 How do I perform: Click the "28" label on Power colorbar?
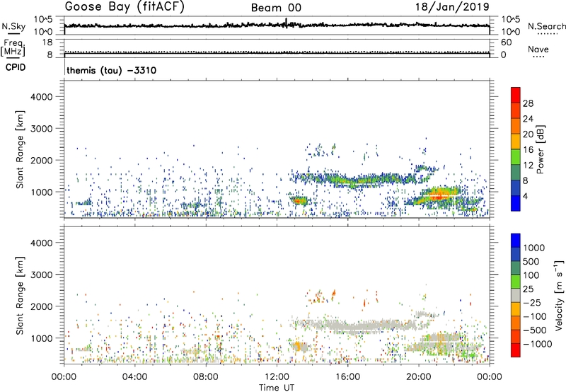528,103
